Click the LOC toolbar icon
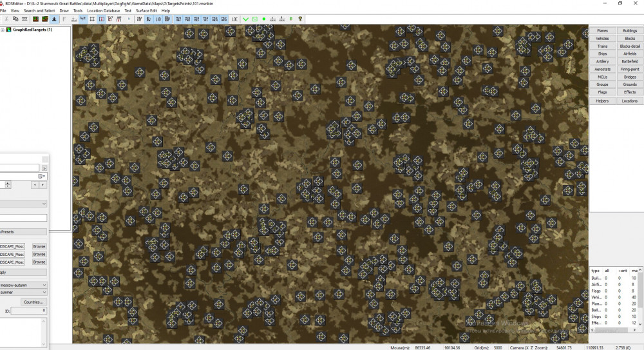 234,19
